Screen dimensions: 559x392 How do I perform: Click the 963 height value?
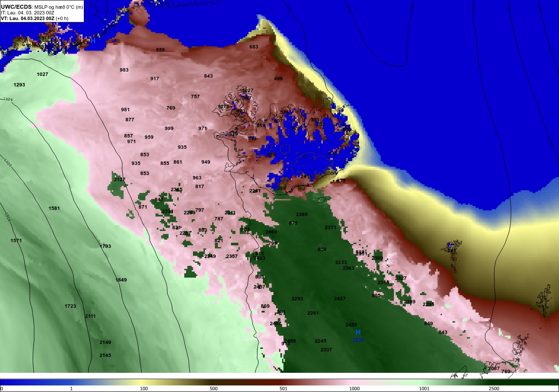point(197,178)
